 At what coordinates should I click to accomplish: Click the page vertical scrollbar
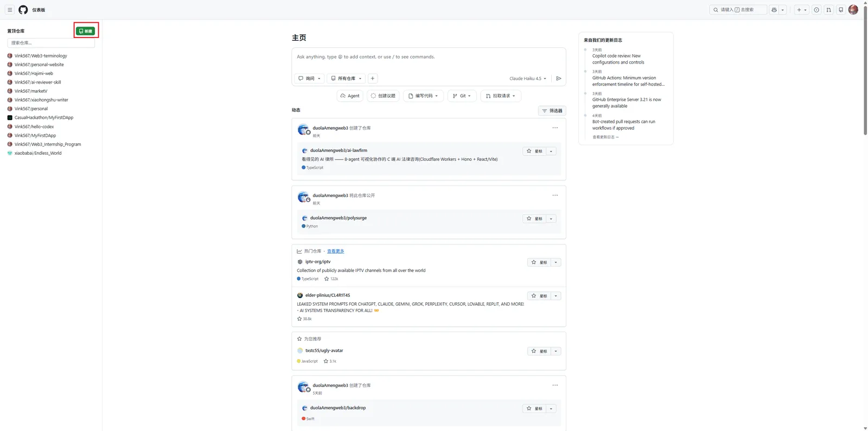pyautogui.click(x=865, y=71)
